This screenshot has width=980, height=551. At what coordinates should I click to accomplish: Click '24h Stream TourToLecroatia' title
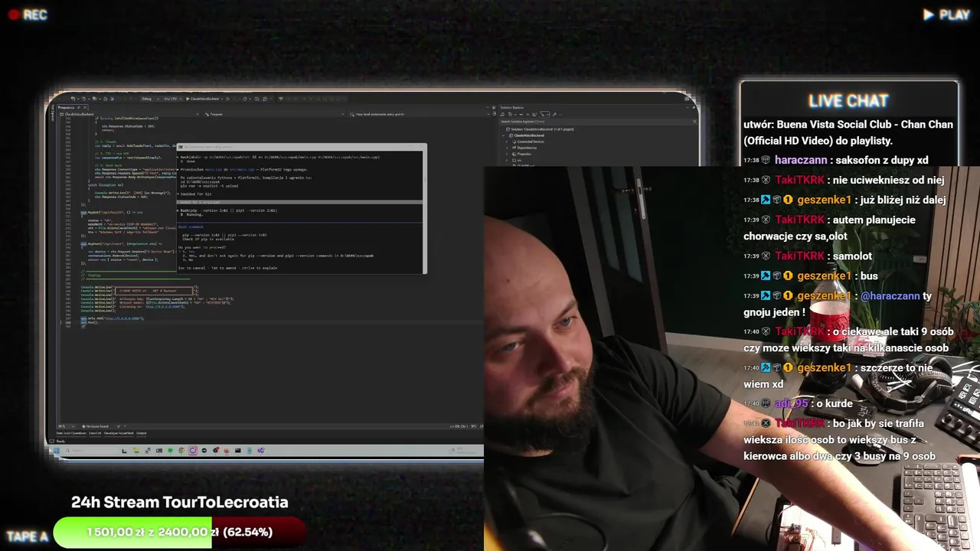180,502
